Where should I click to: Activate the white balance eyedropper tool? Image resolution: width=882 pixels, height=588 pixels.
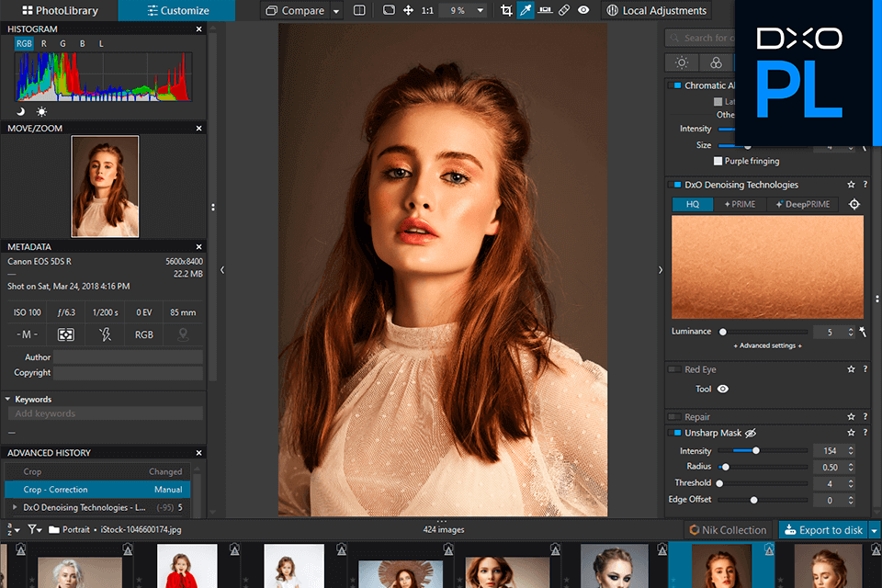[526, 11]
